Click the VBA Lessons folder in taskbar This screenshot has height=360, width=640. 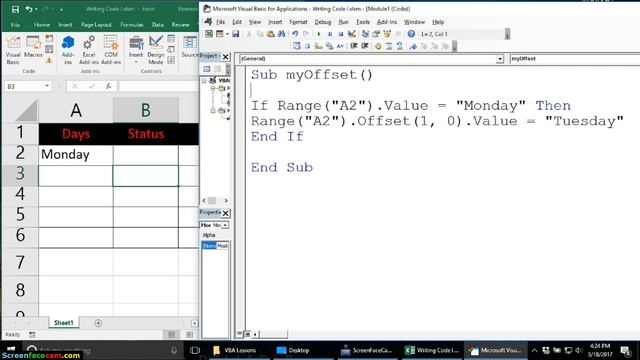235,350
